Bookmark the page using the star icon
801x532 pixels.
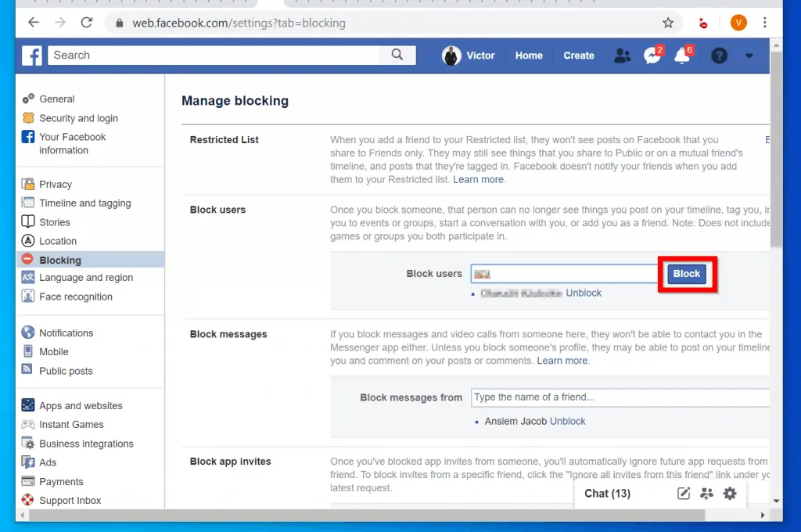click(x=666, y=23)
